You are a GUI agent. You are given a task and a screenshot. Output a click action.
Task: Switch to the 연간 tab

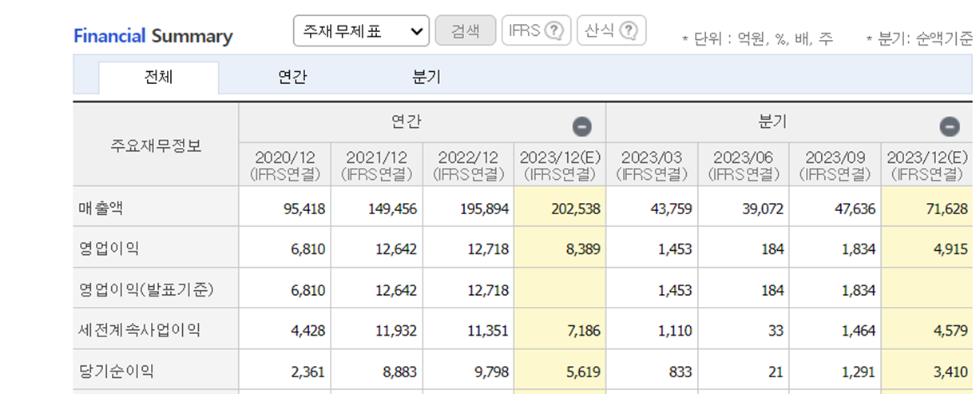tap(292, 78)
